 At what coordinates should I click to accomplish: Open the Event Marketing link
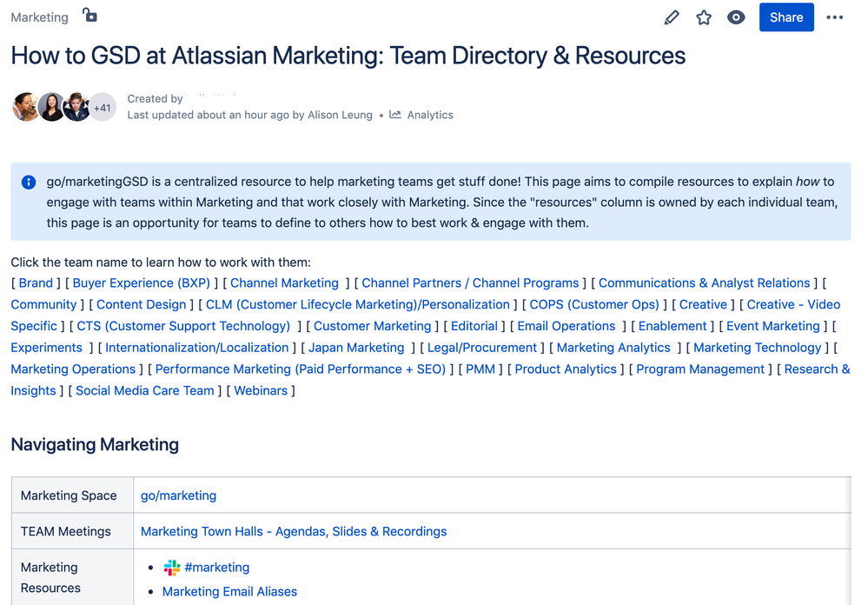[772, 326]
